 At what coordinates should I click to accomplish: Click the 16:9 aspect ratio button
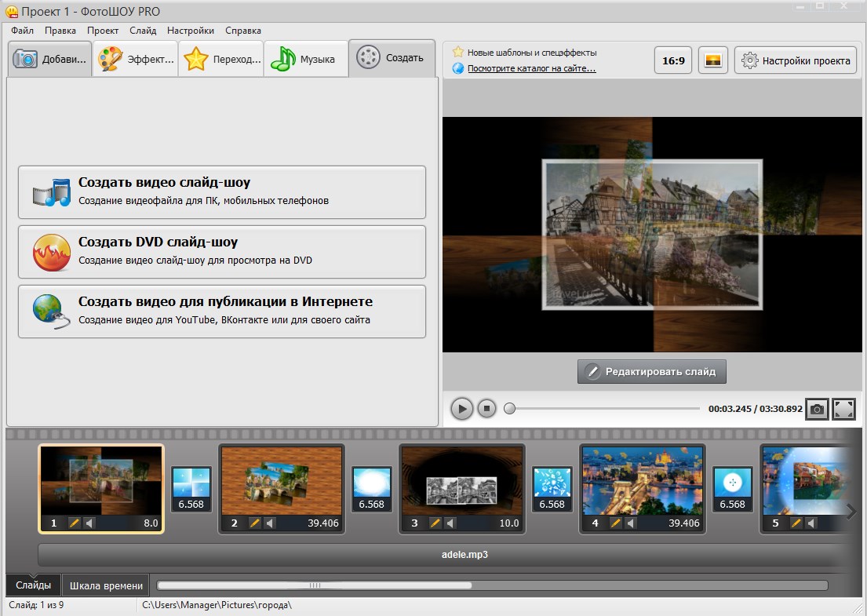pyautogui.click(x=673, y=60)
